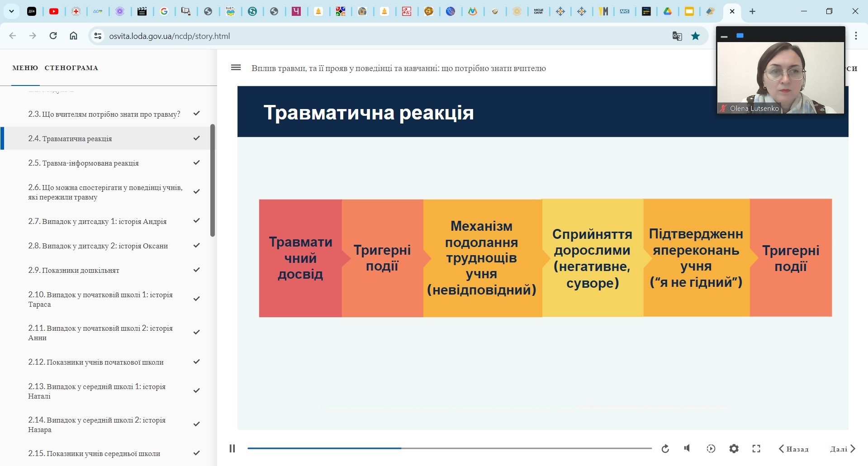Mute audio with the volume icon
868x466 pixels.
[687, 448]
